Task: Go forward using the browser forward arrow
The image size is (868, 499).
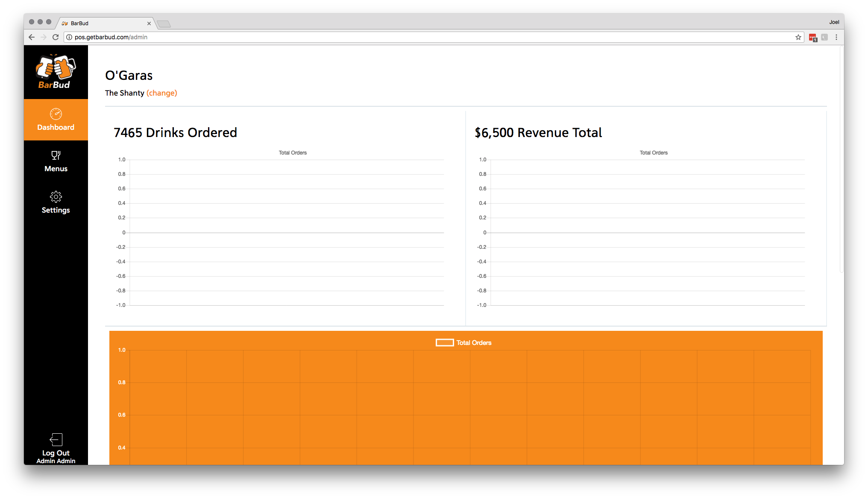Action: (44, 37)
